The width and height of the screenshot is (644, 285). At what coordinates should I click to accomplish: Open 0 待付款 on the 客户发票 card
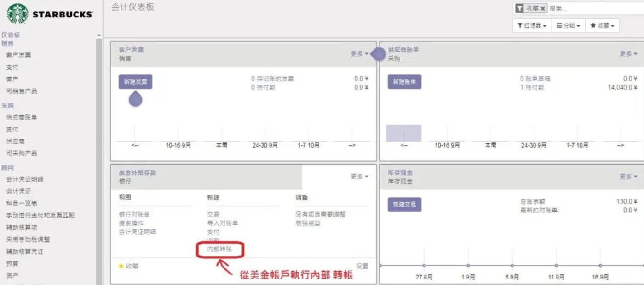(263, 87)
